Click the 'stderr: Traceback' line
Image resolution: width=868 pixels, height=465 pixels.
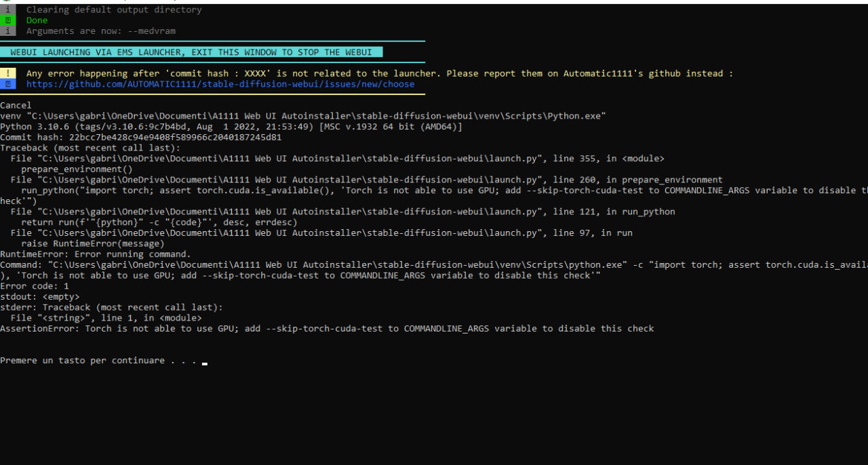point(111,307)
